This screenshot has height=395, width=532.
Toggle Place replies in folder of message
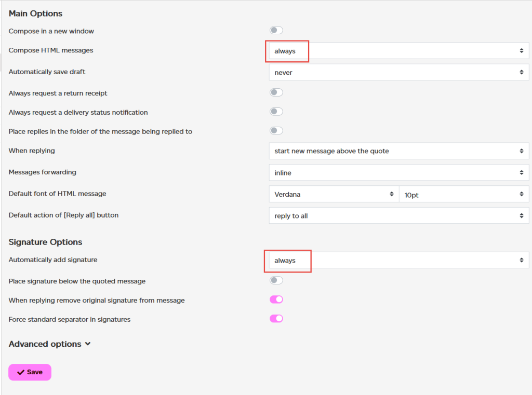pyautogui.click(x=276, y=130)
